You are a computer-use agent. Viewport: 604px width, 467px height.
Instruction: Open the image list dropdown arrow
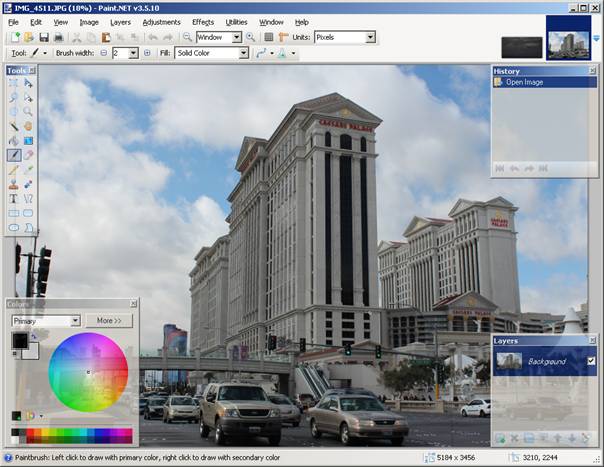pos(597,38)
